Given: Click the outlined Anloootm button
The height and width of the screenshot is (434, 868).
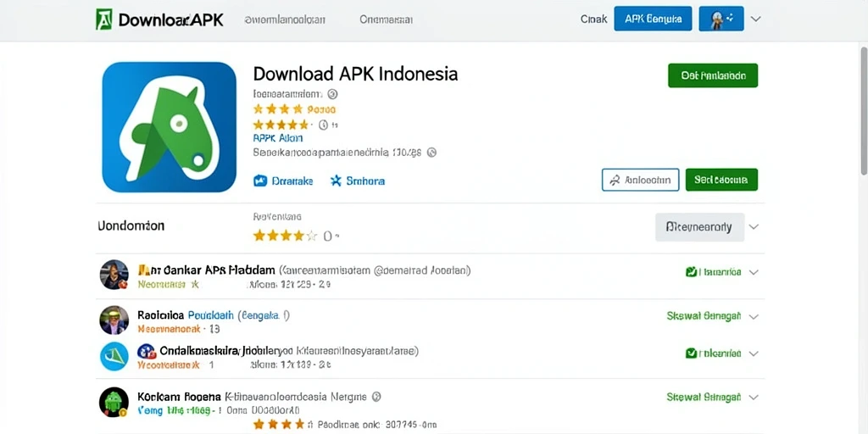Looking at the screenshot, I should (641, 180).
